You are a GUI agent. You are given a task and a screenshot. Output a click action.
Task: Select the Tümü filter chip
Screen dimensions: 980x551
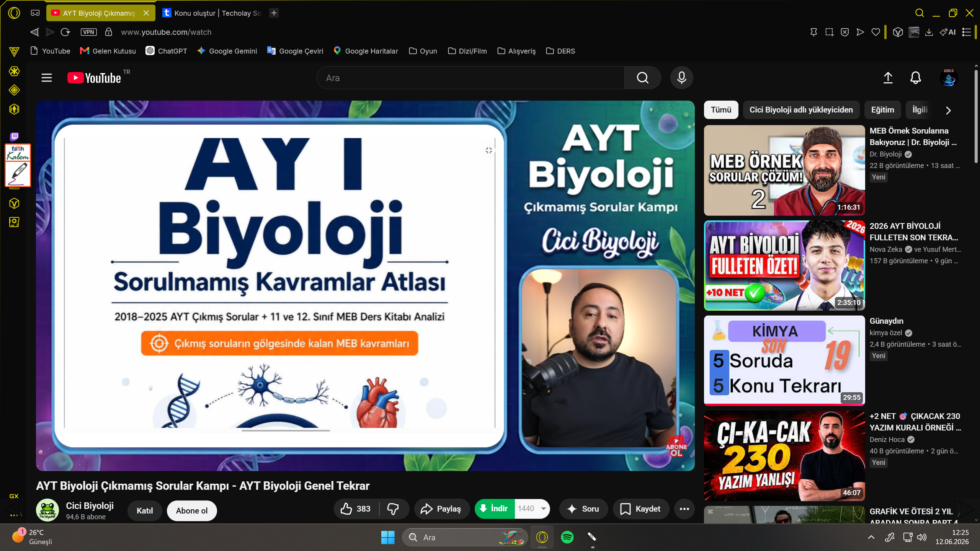click(x=721, y=110)
